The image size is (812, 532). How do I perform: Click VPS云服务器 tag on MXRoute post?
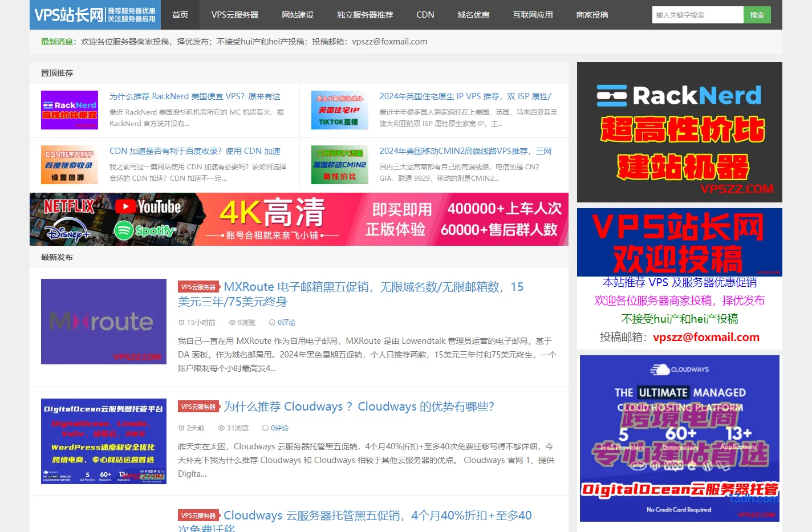pos(198,287)
